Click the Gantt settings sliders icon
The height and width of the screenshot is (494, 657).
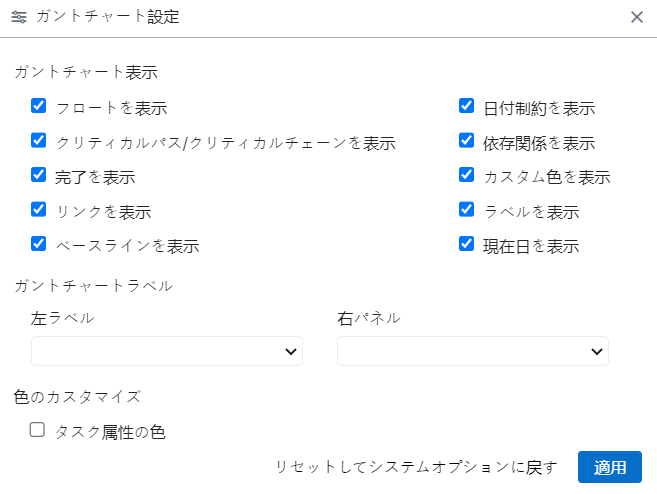click(x=19, y=17)
